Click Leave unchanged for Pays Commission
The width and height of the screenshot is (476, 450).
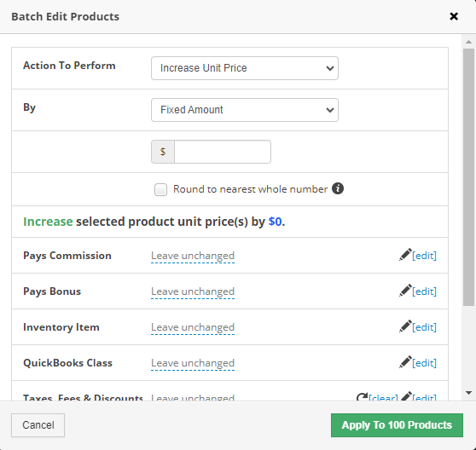coord(193,256)
